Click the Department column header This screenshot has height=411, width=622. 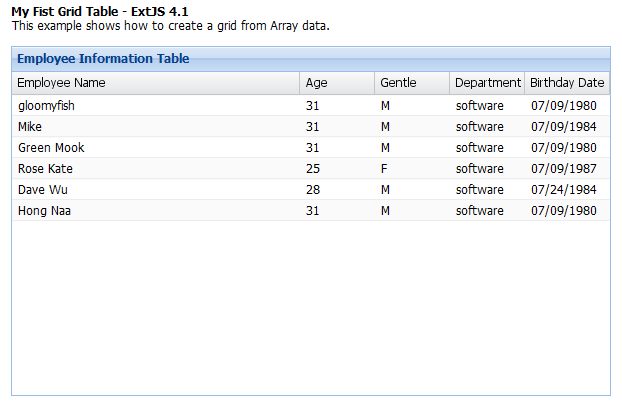tap(487, 83)
